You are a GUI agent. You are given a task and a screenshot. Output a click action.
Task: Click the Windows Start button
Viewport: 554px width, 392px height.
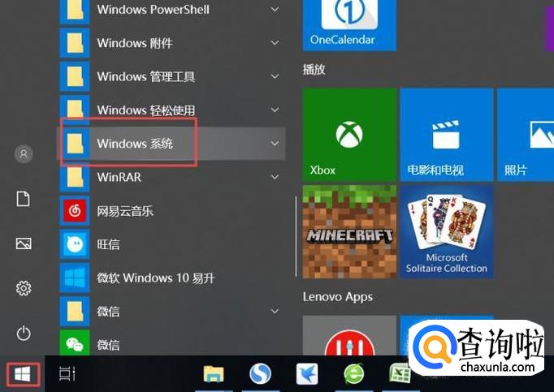tap(23, 373)
